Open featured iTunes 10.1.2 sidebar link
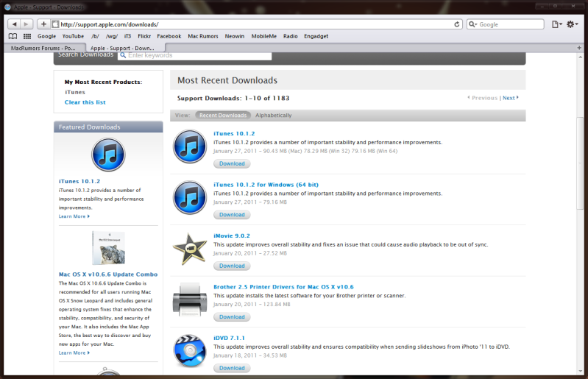This screenshot has height=379, width=588. pos(79,182)
